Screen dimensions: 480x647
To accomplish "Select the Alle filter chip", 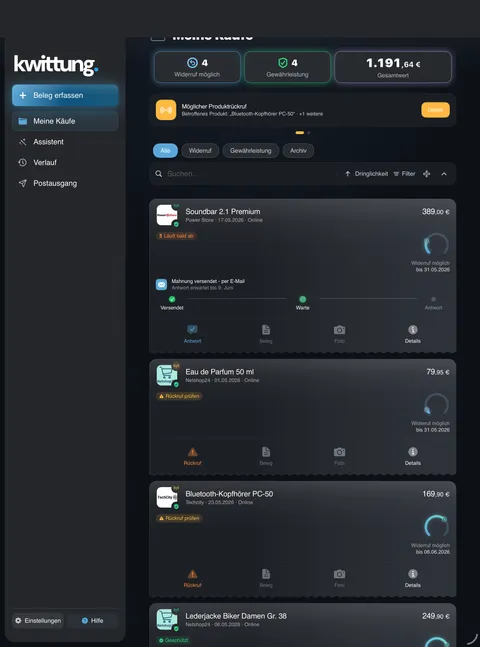I will [x=166, y=151].
